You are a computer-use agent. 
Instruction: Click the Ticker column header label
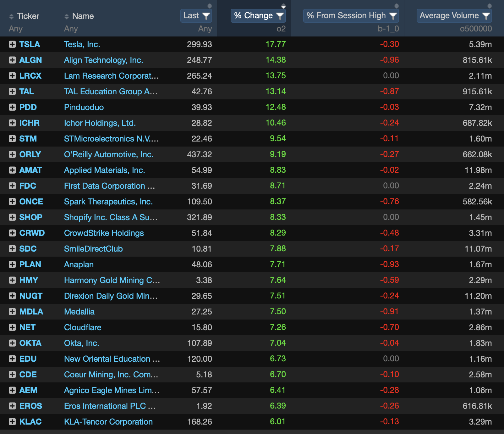tap(28, 16)
